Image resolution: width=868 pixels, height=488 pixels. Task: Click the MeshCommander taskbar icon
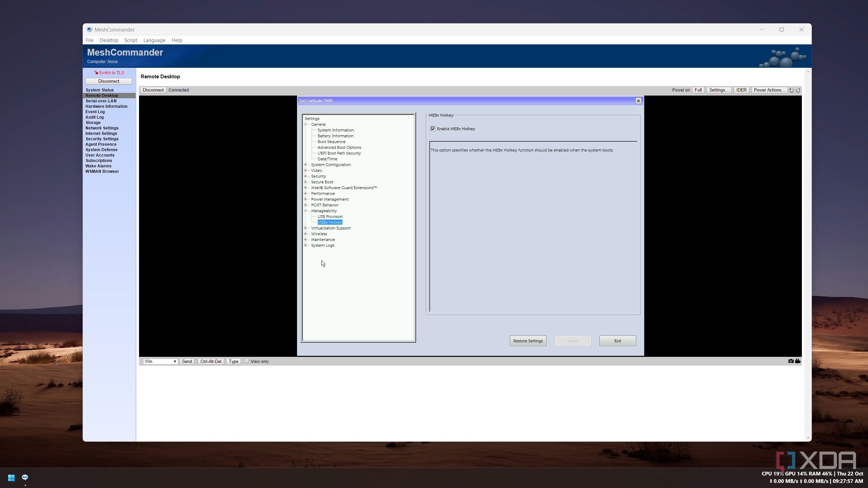[25, 477]
